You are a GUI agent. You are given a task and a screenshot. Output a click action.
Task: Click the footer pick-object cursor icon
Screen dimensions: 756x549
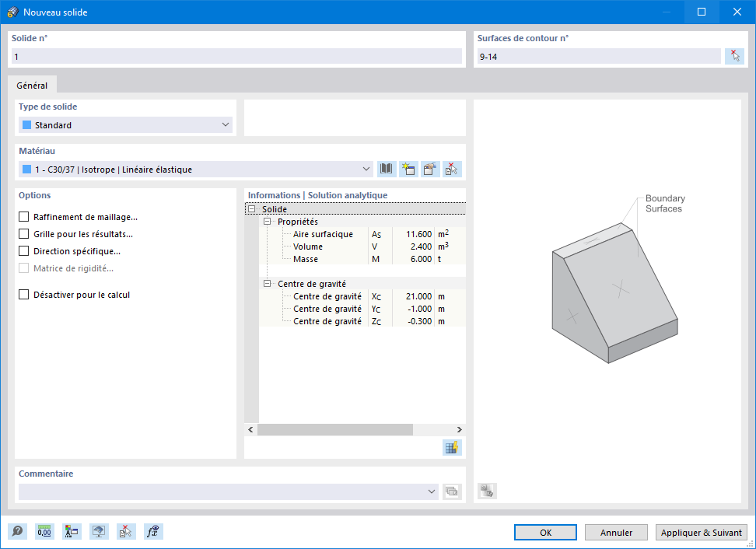click(x=126, y=532)
